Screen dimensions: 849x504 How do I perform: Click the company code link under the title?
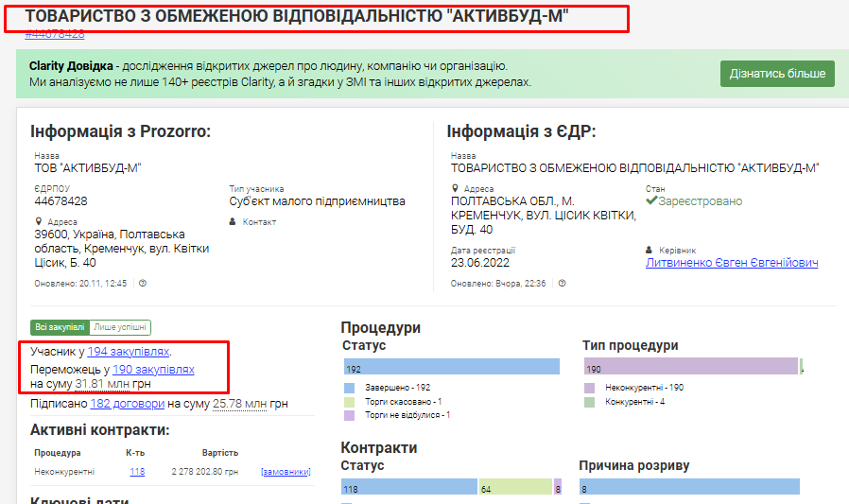(x=55, y=34)
